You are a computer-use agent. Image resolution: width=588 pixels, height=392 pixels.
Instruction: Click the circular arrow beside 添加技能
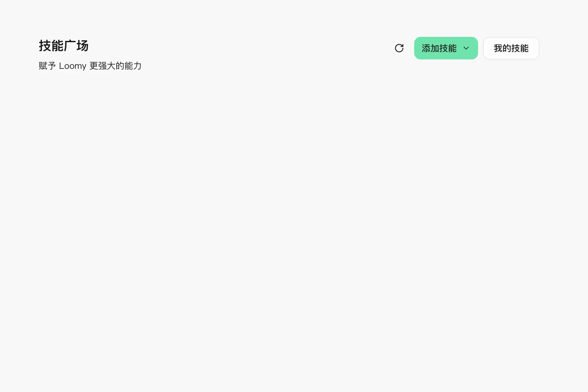(399, 48)
